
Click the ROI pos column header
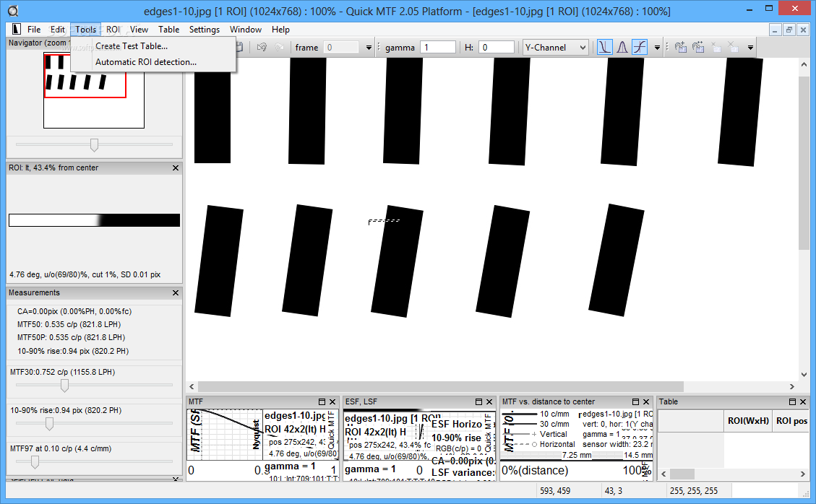(x=791, y=421)
